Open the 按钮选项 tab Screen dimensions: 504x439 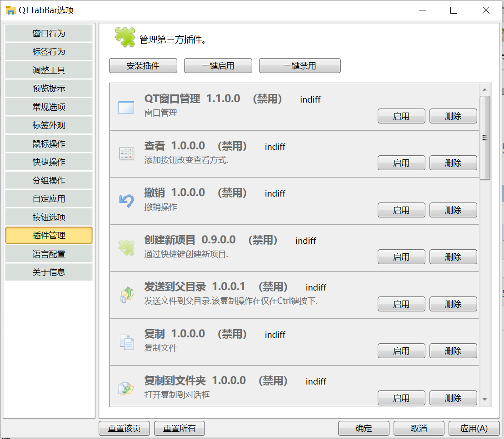click(49, 217)
